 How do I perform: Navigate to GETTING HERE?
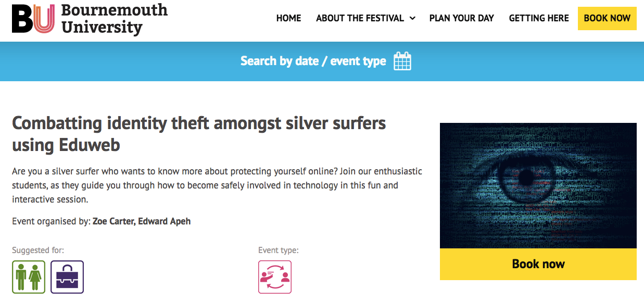click(539, 18)
